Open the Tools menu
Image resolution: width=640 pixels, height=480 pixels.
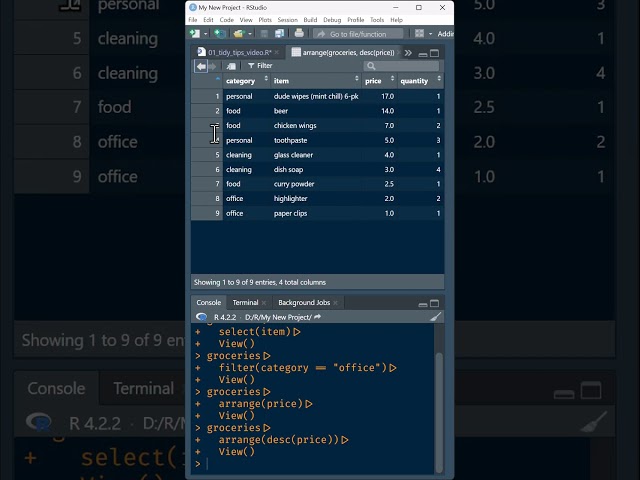click(377, 20)
